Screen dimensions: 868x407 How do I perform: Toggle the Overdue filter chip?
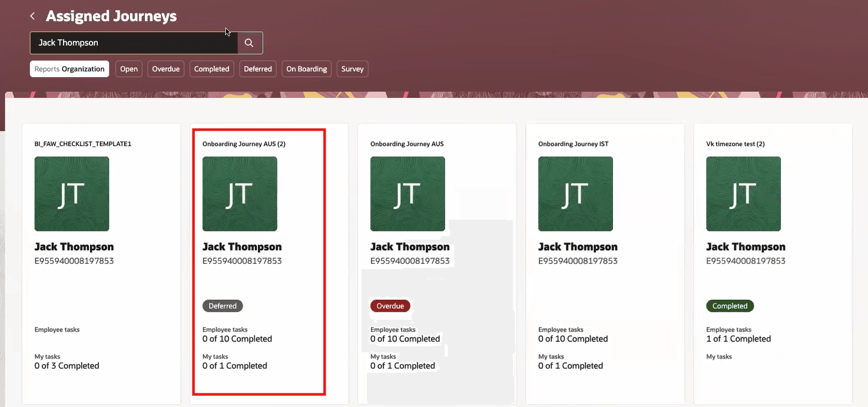click(x=166, y=69)
